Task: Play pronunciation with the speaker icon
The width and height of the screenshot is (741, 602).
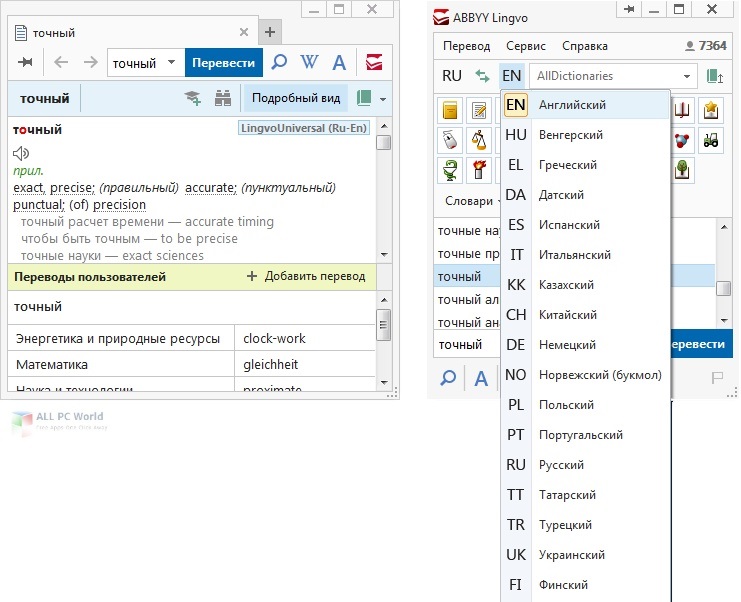Action: [x=21, y=153]
